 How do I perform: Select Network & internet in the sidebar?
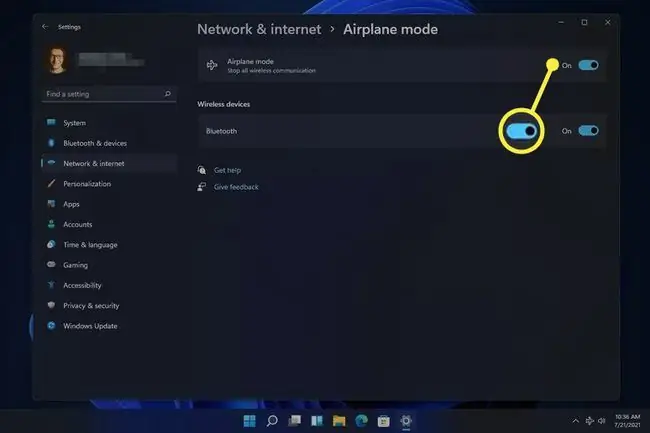[109, 163]
